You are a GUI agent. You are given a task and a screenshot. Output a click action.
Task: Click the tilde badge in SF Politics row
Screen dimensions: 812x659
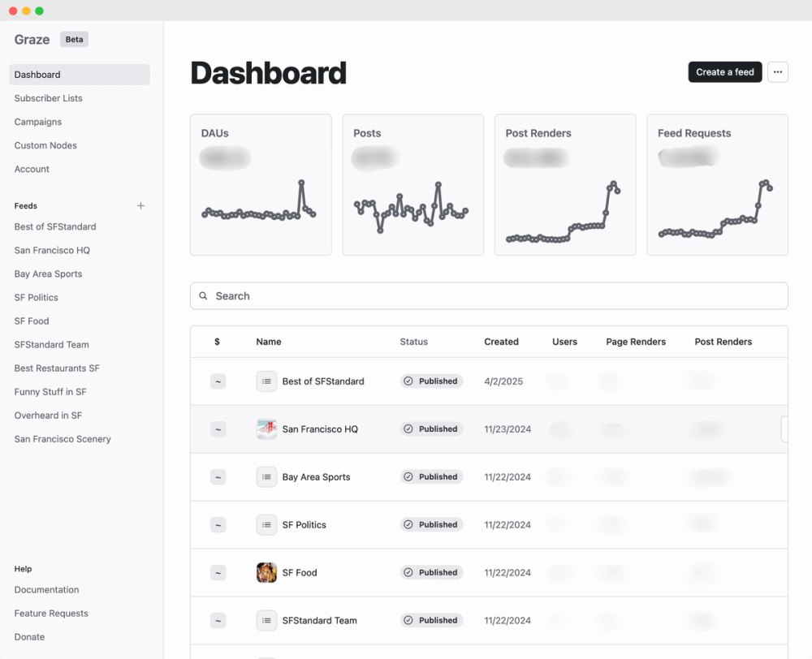(x=218, y=525)
